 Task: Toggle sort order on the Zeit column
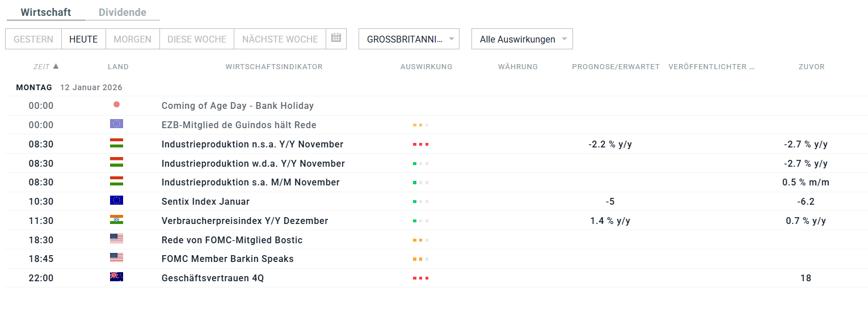pyautogui.click(x=46, y=66)
